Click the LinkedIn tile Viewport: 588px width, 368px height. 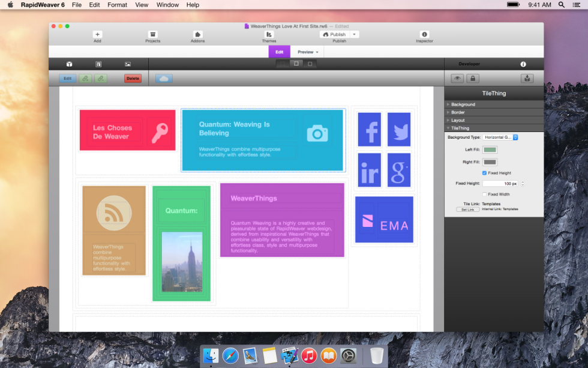pos(370,170)
